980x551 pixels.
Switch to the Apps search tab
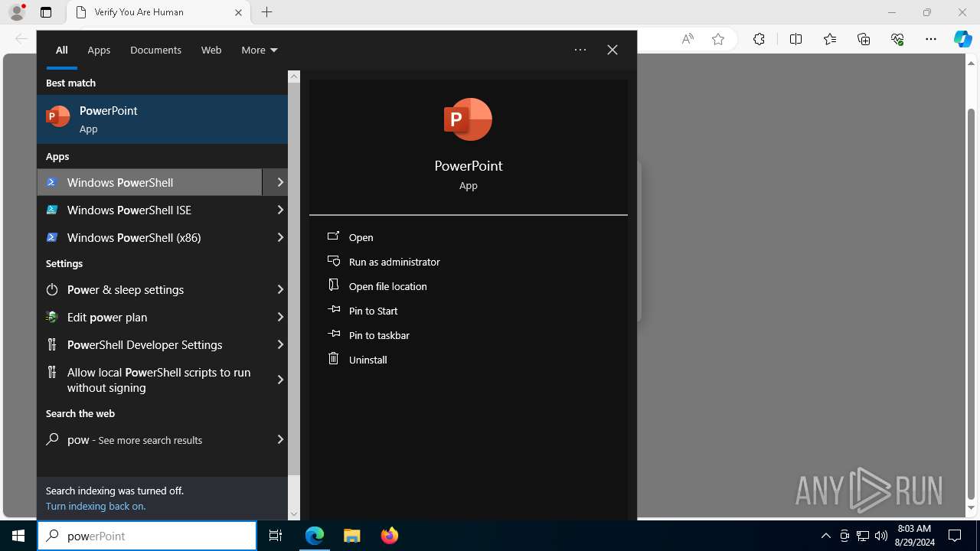click(x=99, y=50)
